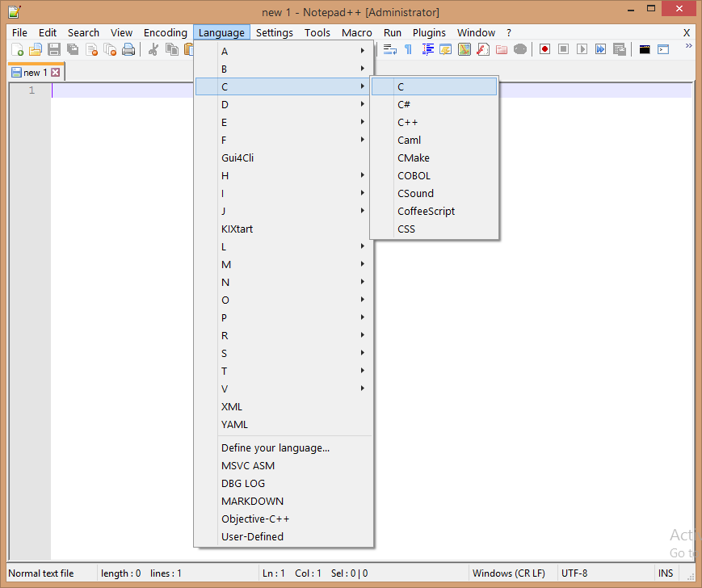
Task: Click the Cut scissors toolbar icon
Action: pyautogui.click(x=153, y=49)
